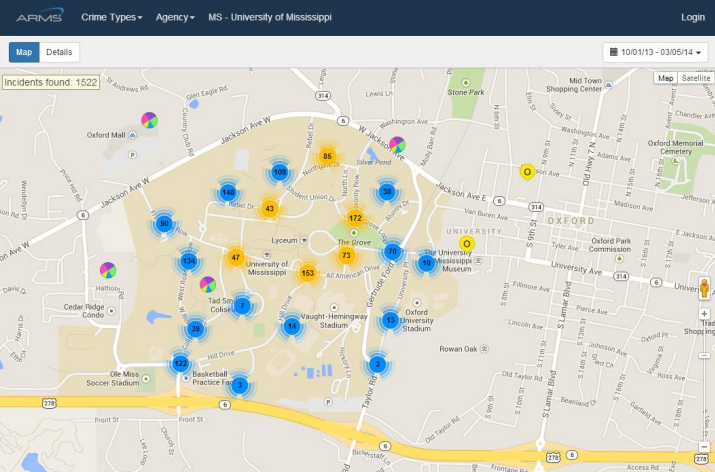The image size is (715, 472).
Task: Open the Crime Types dropdown
Action: [x=112, y=17]
